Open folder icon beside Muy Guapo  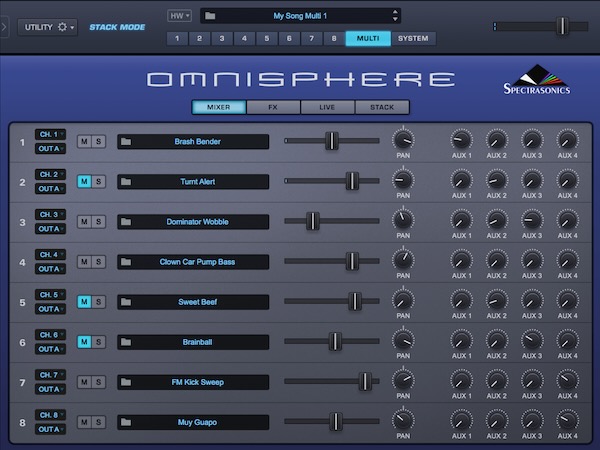coord(126,422)
